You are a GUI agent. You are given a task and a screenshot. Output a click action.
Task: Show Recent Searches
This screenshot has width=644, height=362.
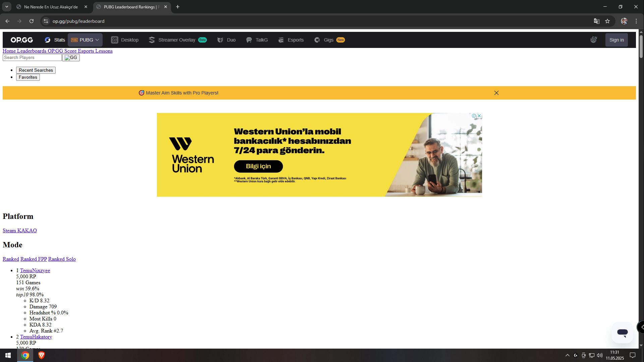tap(36, 70)
